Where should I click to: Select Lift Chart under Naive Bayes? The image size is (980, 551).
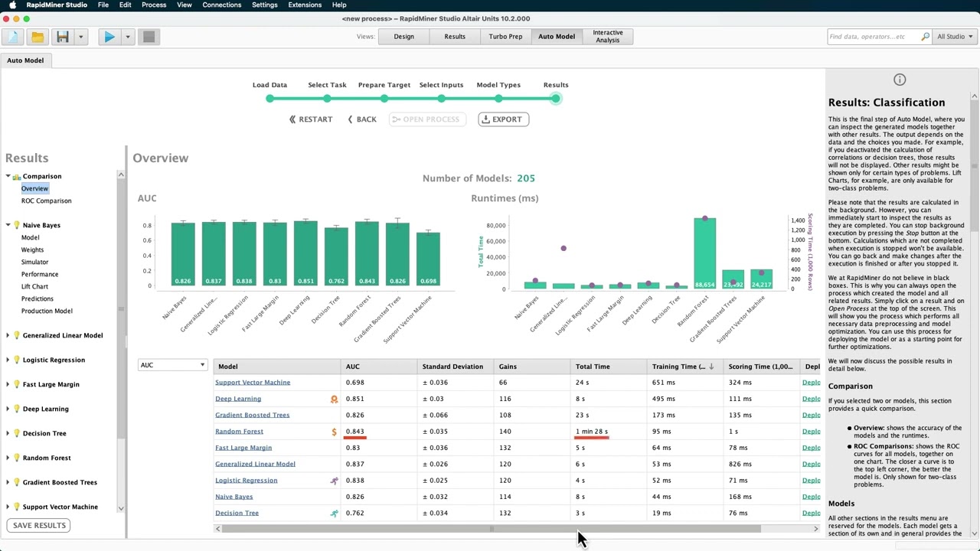[34, 287]
